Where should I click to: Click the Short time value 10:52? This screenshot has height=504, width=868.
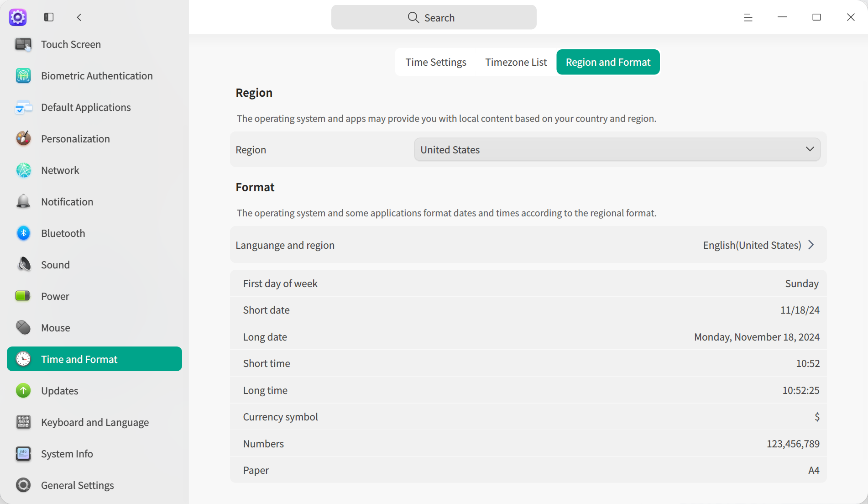[808, 363]
